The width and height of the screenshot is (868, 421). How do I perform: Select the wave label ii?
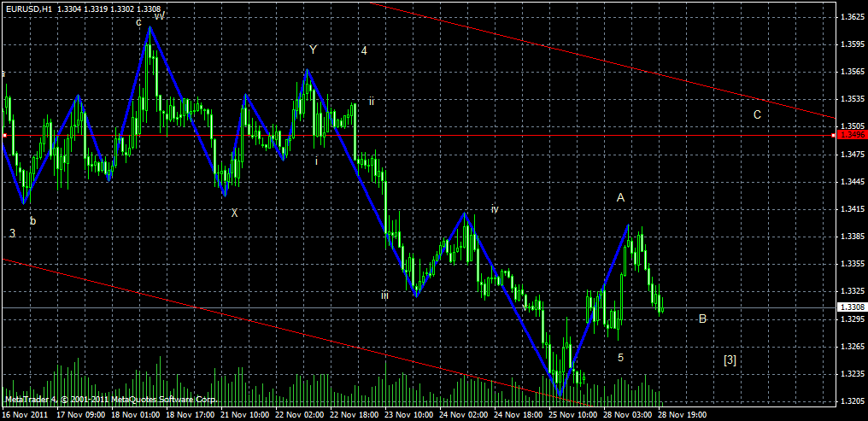tap(372, 102)
